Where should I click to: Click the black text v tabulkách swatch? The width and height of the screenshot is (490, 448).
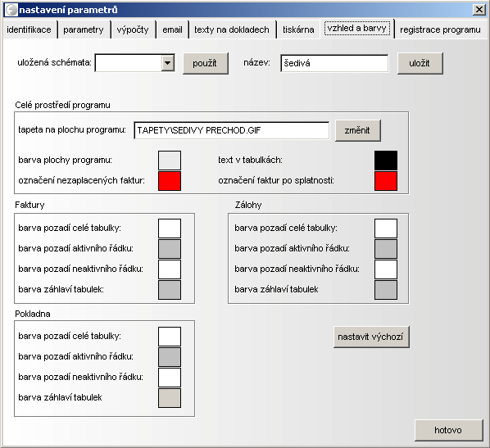386,161
